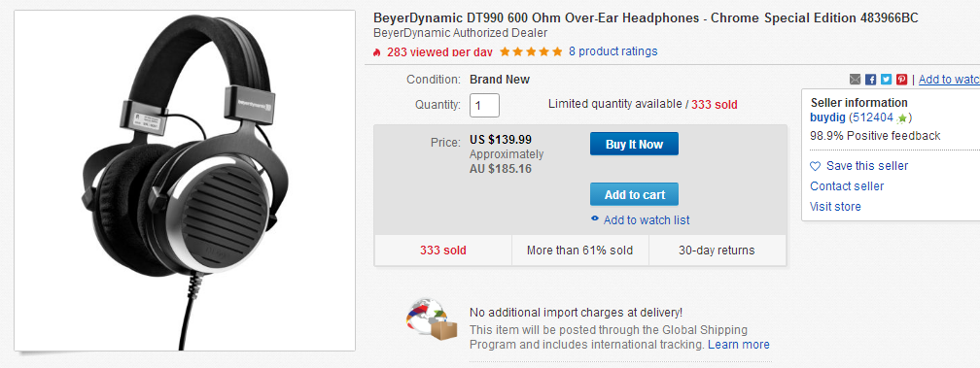Click the Add to cart button
The image size is (980, 368).
[x=634, y=194]
